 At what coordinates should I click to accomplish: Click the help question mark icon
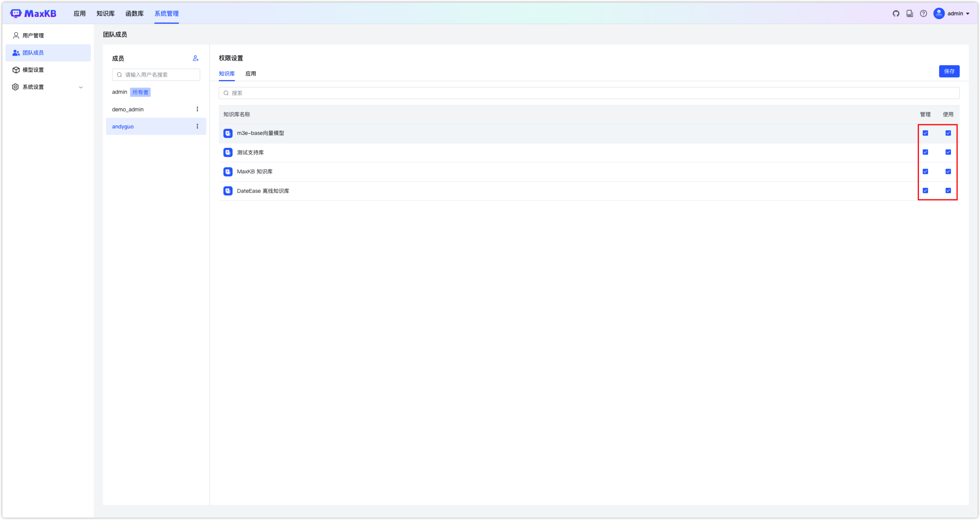point(924,13)
